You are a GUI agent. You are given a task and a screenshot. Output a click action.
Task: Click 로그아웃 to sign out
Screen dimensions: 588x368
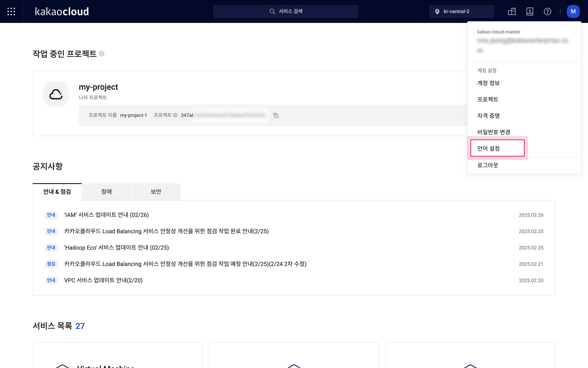point(488,165)
